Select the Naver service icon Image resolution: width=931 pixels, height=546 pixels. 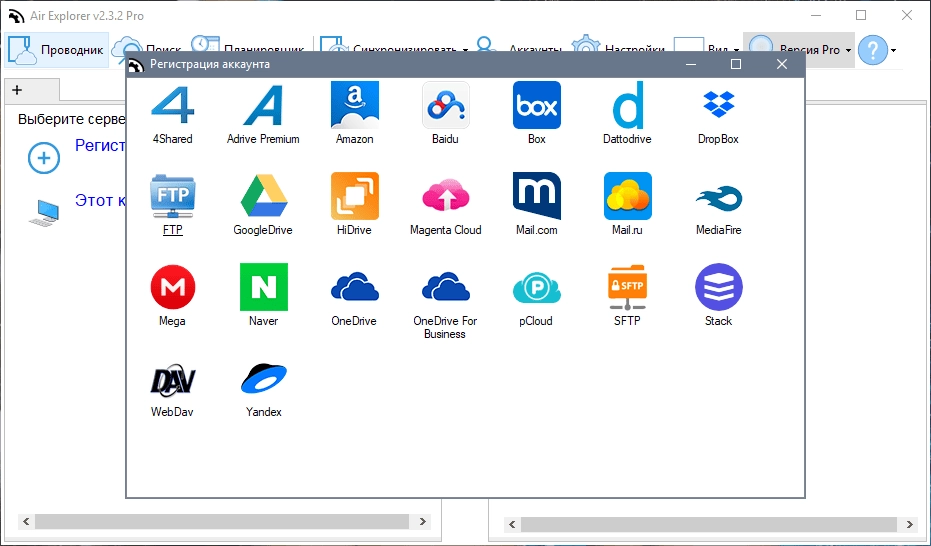point(264,287)
